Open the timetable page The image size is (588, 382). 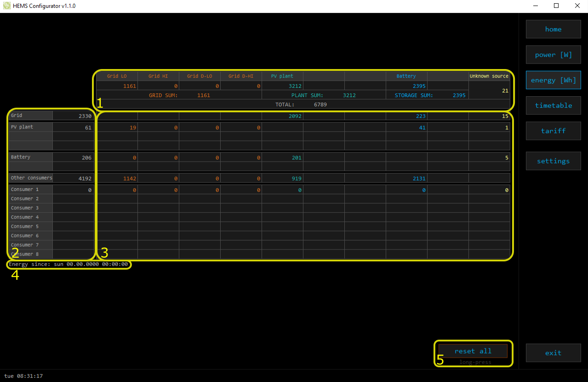[553, 105]
